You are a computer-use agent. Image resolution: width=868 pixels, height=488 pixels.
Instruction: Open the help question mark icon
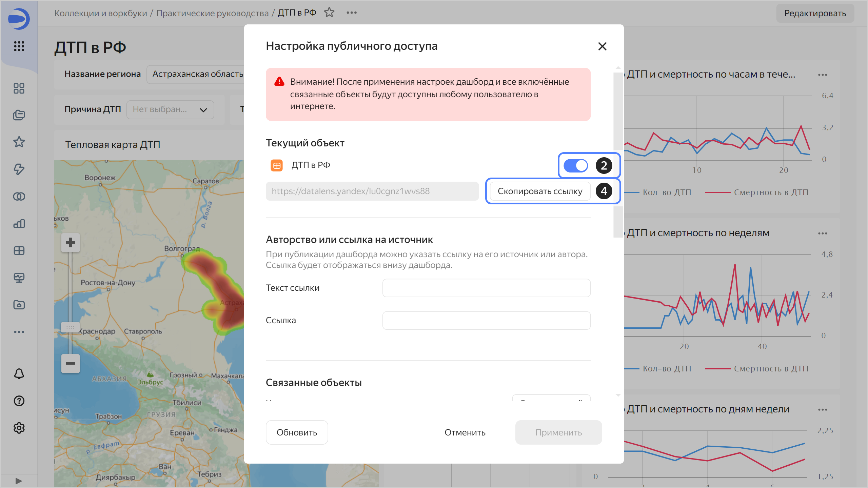point(19,401)
